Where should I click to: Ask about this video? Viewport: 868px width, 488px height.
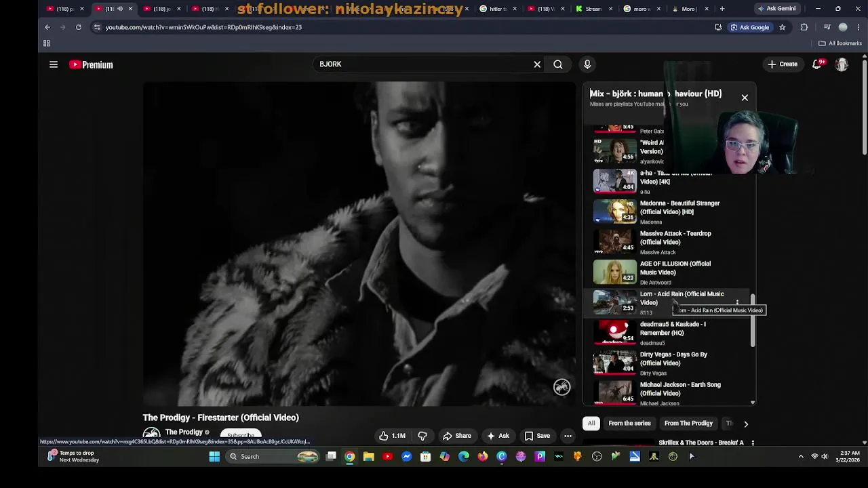pos(497,436)
